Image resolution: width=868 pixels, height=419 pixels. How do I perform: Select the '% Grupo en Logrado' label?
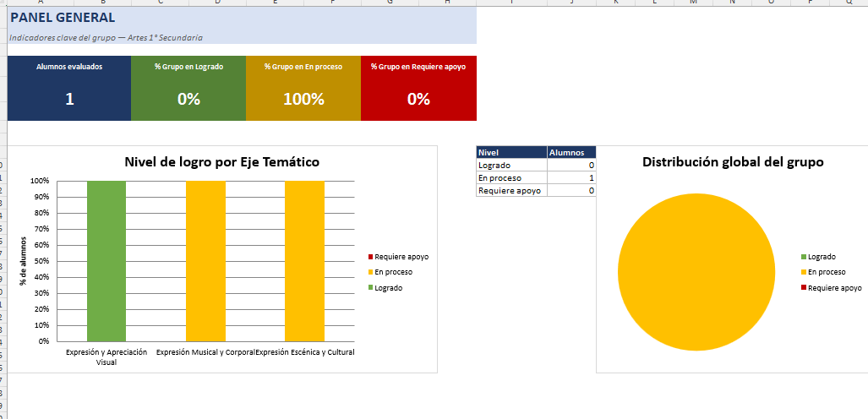click(188, 67)
